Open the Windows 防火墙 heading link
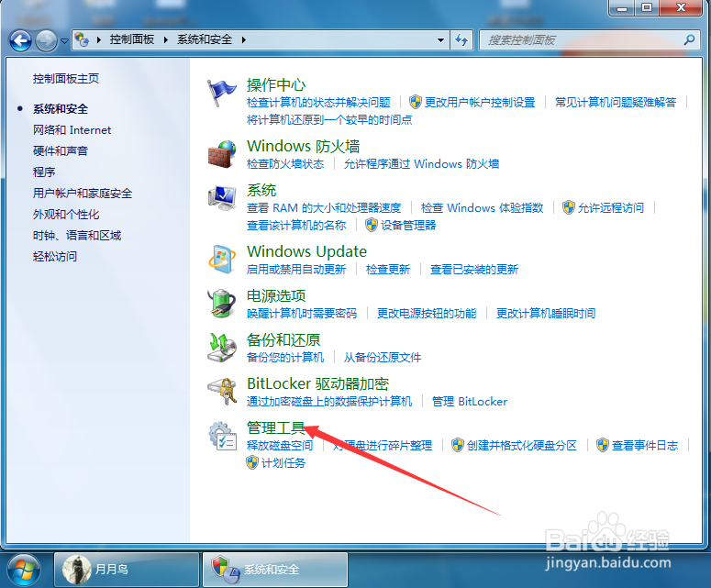This screenshot has width=711, height=588. 303,147
